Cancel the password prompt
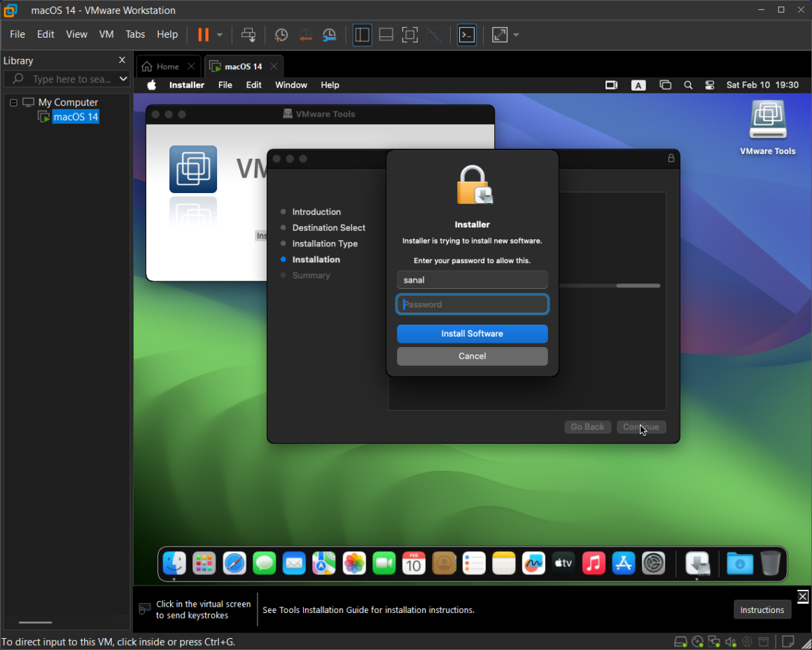812x650 pixels. click(x=472, y=356)
